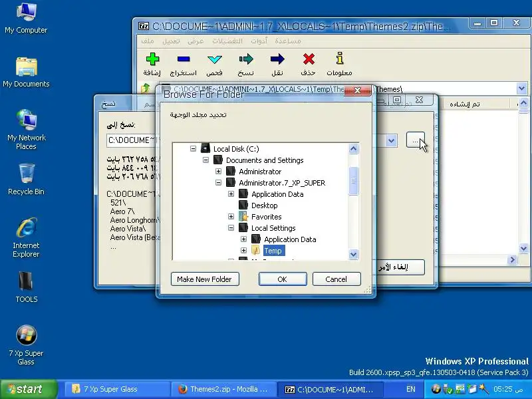Select Local Settings folder in tree
The height and width of the screenshot is (399, 532).
[x=273, y=228]
